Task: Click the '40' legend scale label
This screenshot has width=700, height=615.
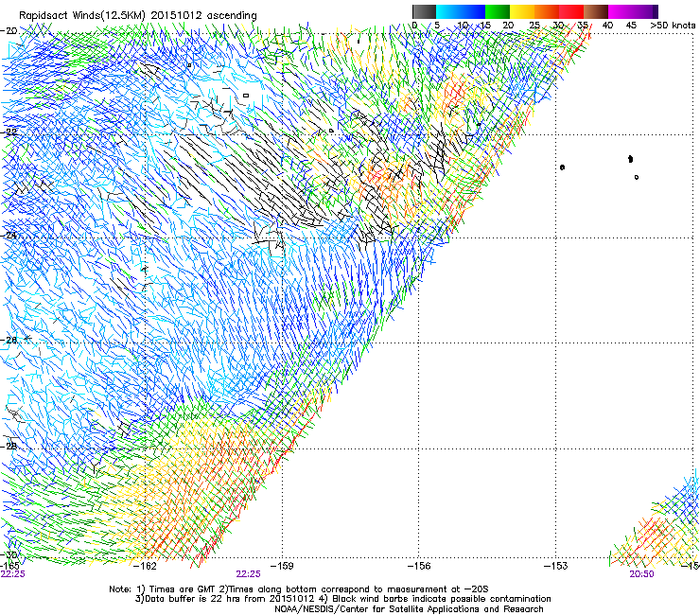Action: [x=607, y=26]
